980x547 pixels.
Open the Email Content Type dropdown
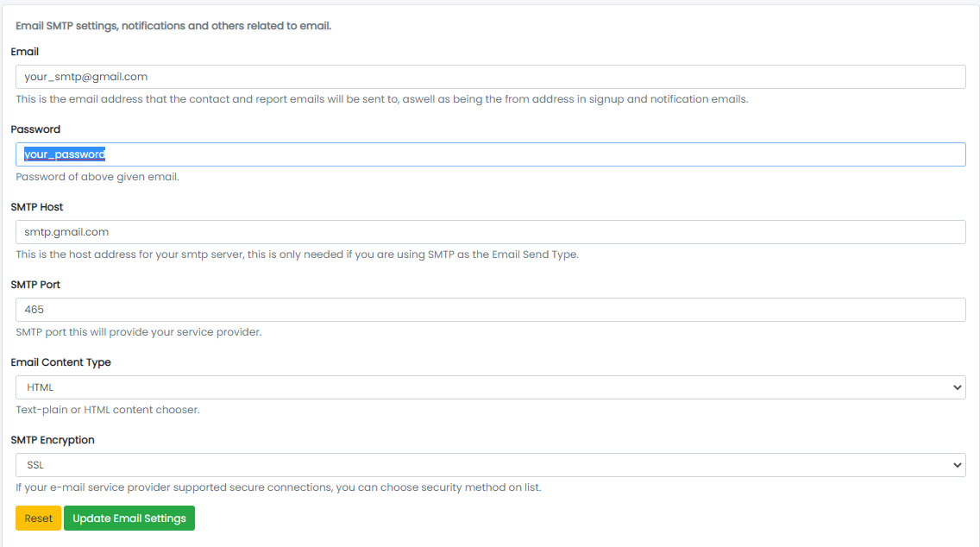tap(490, 387)
